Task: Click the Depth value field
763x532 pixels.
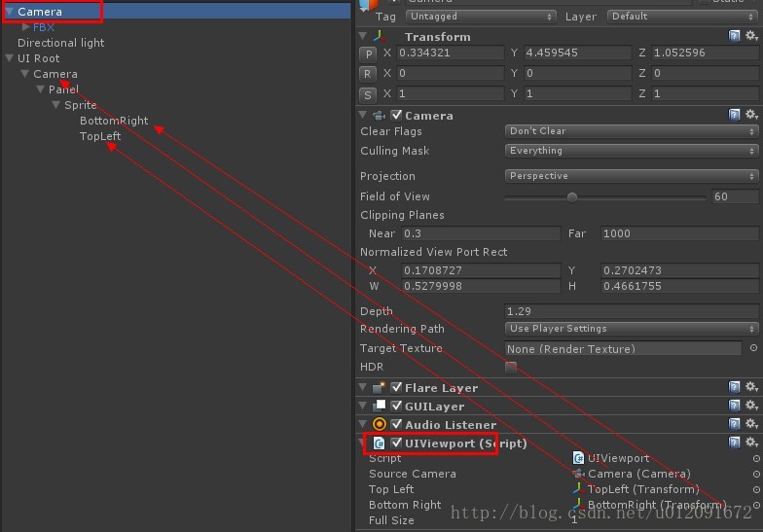Action: click(632, 311)
